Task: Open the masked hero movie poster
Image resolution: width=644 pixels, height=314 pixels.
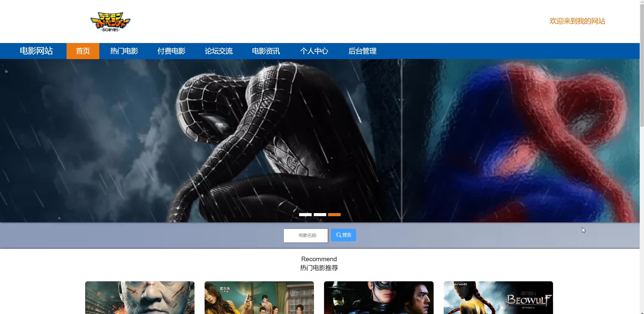Action: [x=379, y=298]
